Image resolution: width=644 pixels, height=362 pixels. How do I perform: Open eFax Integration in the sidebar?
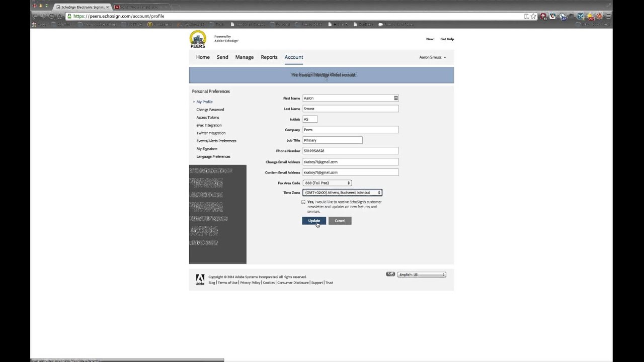(x=209, y=125)
